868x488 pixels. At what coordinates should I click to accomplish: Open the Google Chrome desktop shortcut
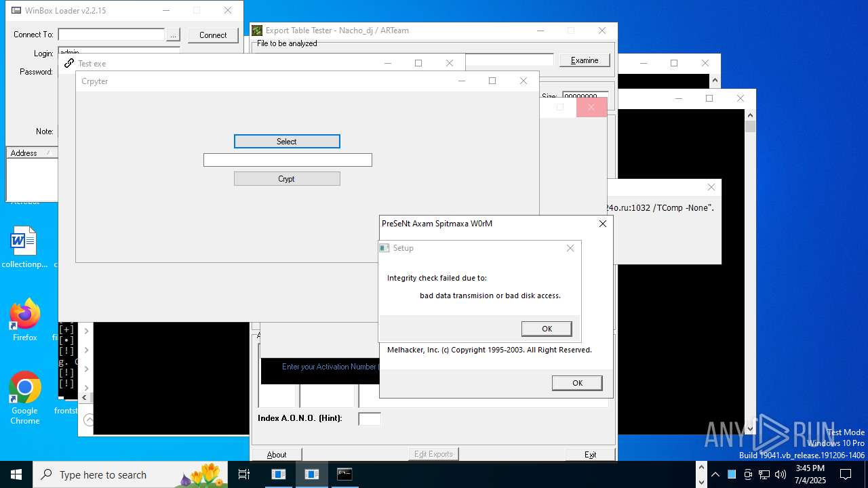[x=24, y=398]
